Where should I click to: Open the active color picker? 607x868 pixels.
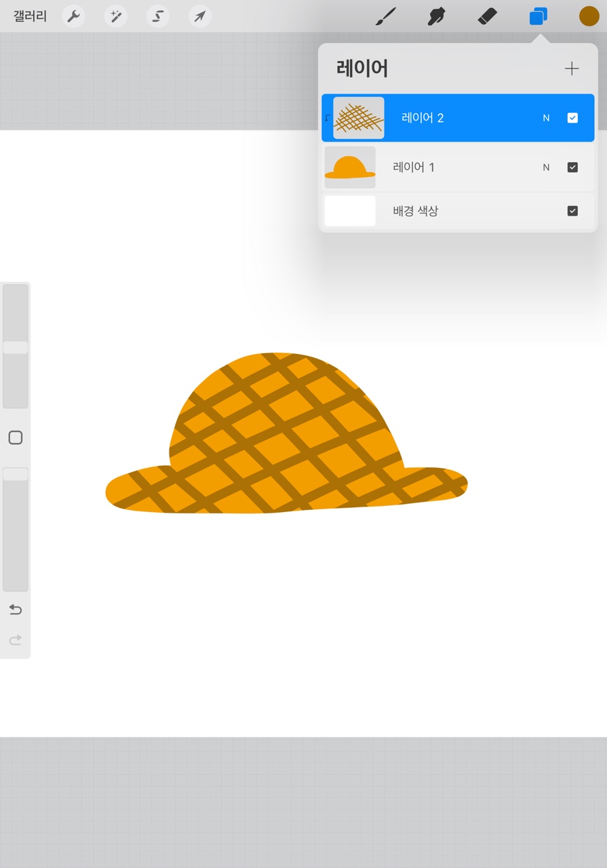589,16
